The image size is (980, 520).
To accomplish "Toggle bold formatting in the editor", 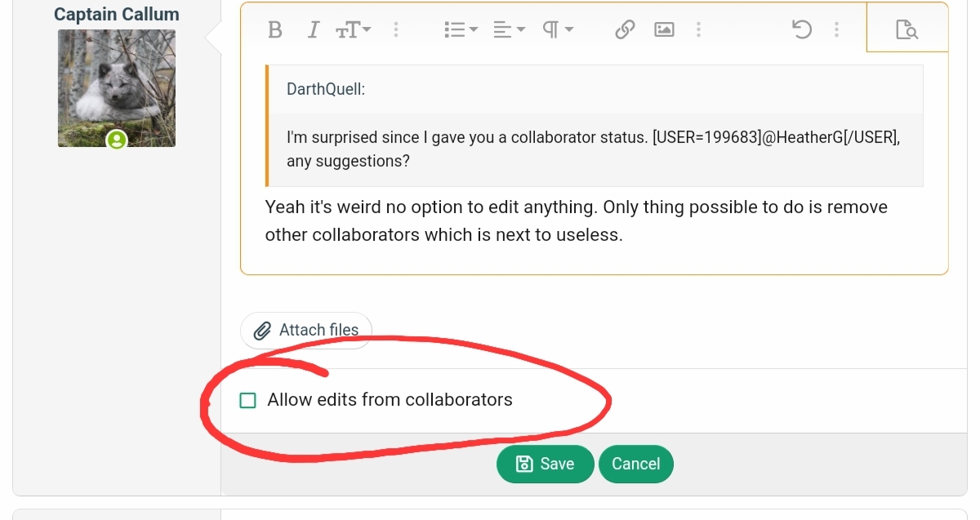I will click(x=275, y=30).
